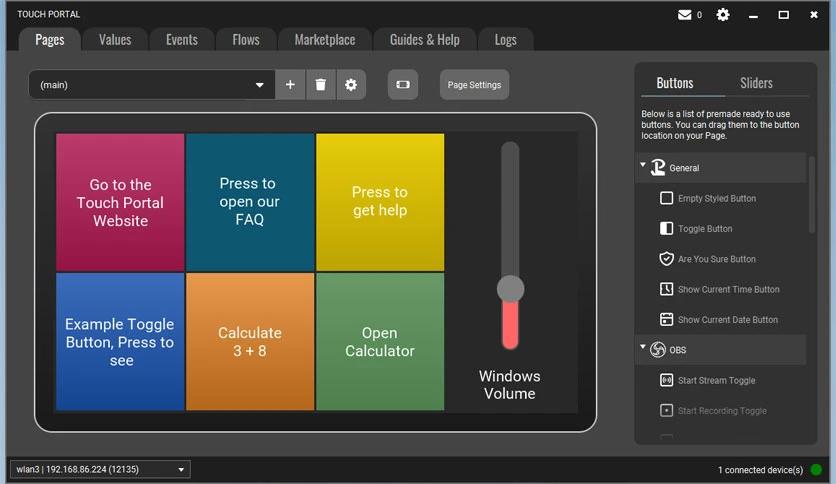Open application settings gear in title bar

click(723, 15)
